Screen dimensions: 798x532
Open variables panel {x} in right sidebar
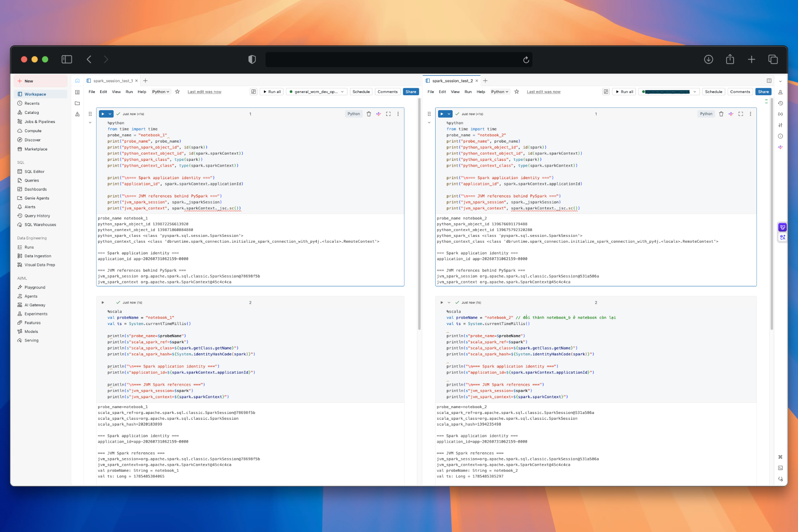pos(781,114)
